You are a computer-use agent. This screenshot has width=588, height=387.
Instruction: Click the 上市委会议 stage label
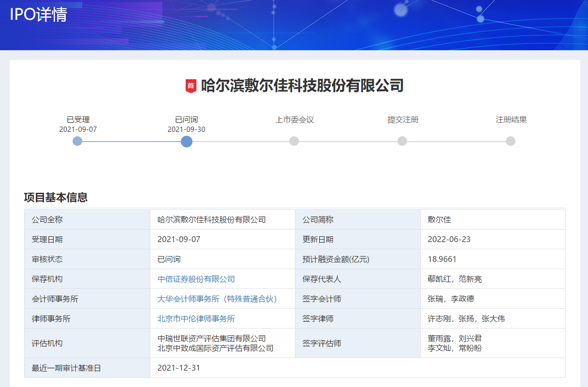(x=295, y=120)
